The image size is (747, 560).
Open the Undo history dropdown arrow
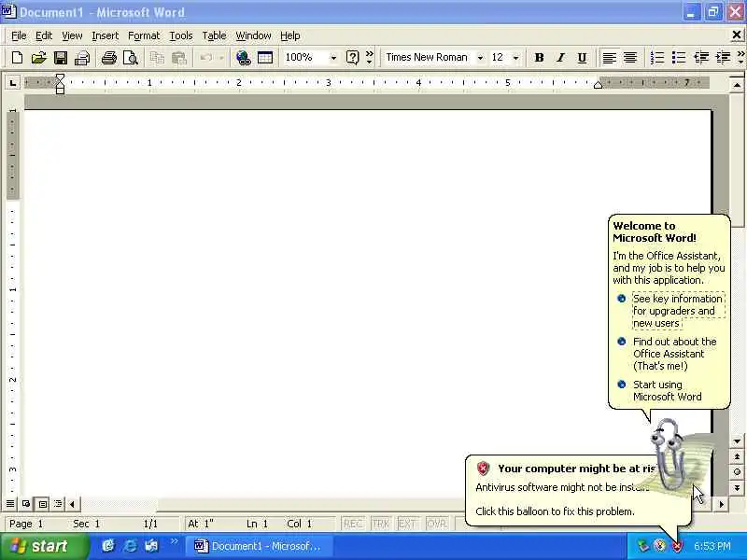tap(221, 58)
